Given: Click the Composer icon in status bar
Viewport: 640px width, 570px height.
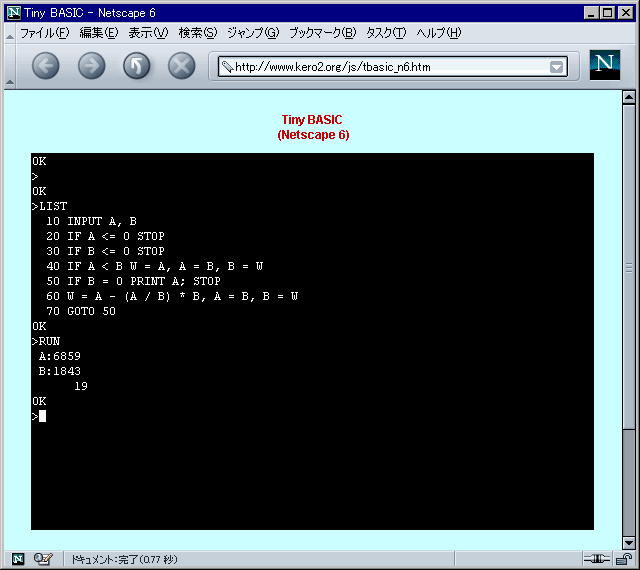Looking at the screenshot, I should pyautogui.click(x=43, y=559).
